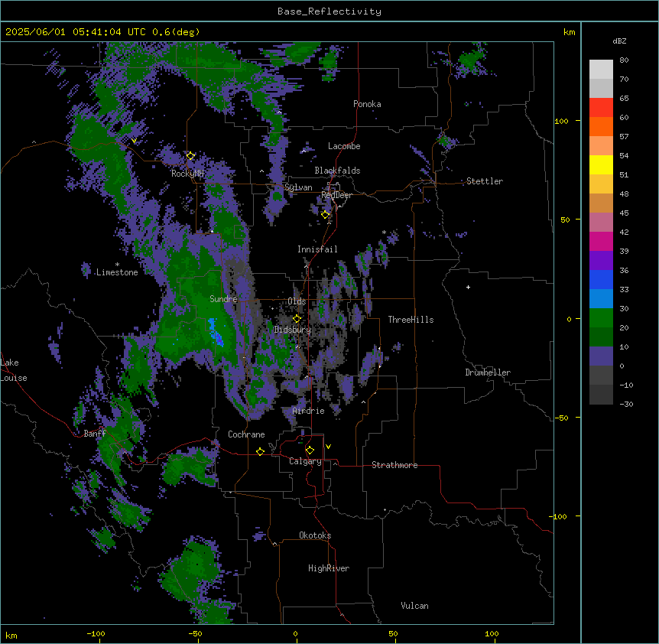Click the Ponoka city label
Image resolution: width=659 pixels, height=644 pixels.
click(367, 104)
